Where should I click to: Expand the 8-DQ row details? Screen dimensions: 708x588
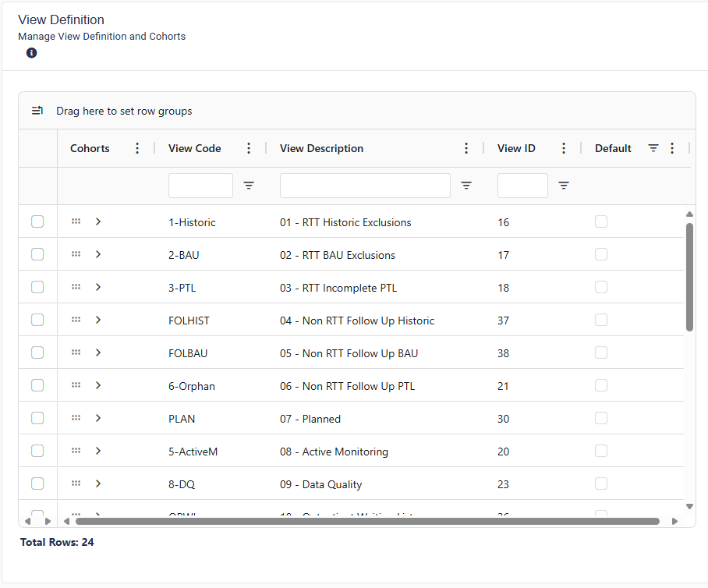pyautogui.click(x=98, y=484)
